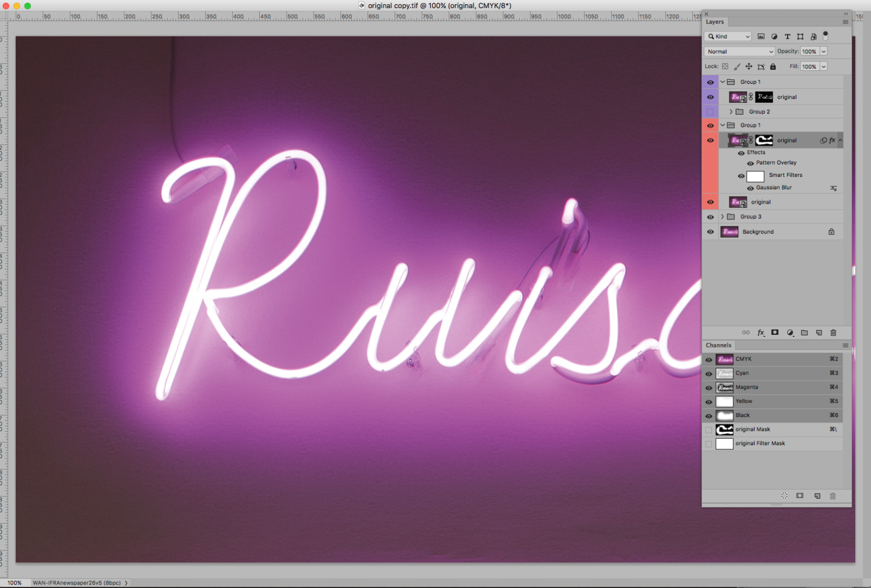Screen dimensions: 871x588
Task: Toggle Gaussian Blur filter visibility eye
Action: click(750, 188)
